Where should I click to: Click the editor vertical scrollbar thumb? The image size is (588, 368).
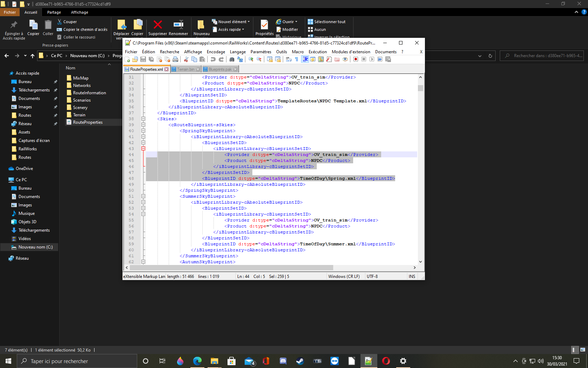pos(420,88)
